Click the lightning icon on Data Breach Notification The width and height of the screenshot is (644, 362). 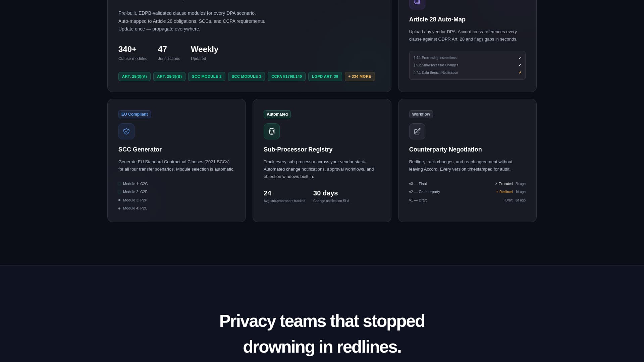(520, 72)
